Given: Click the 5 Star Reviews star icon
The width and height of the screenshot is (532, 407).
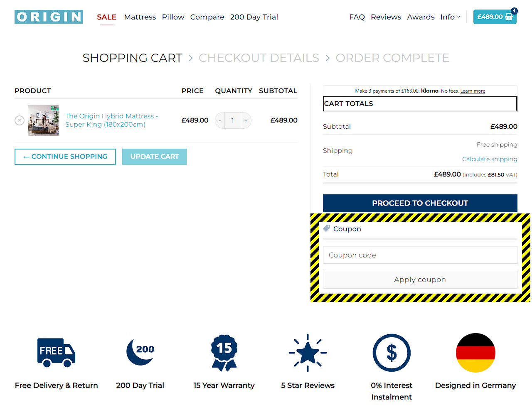Looking at the screenshot, I should pos(308,353).
